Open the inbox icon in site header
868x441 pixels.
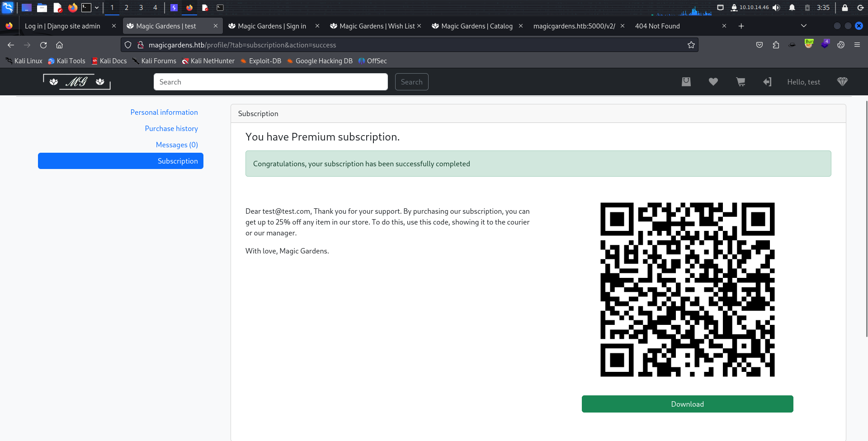(x=686, y=82)
